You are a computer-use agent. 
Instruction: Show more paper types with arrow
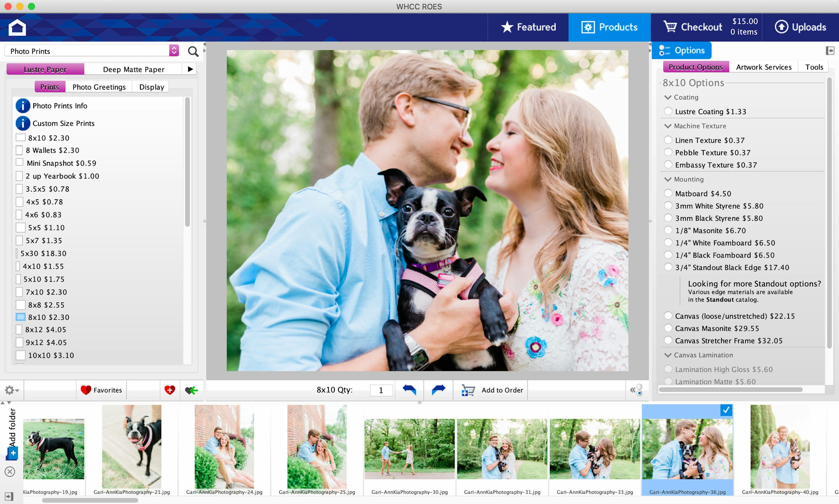coord(190,69)
